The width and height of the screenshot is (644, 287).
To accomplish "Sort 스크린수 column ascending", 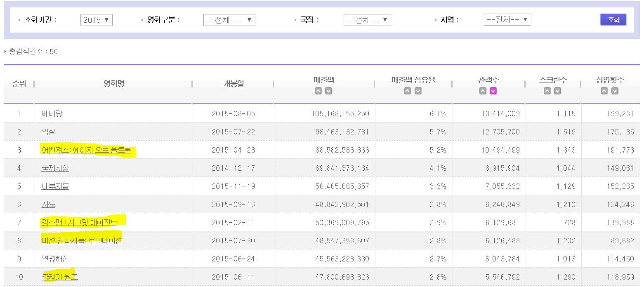I will (x=547, y=91).
